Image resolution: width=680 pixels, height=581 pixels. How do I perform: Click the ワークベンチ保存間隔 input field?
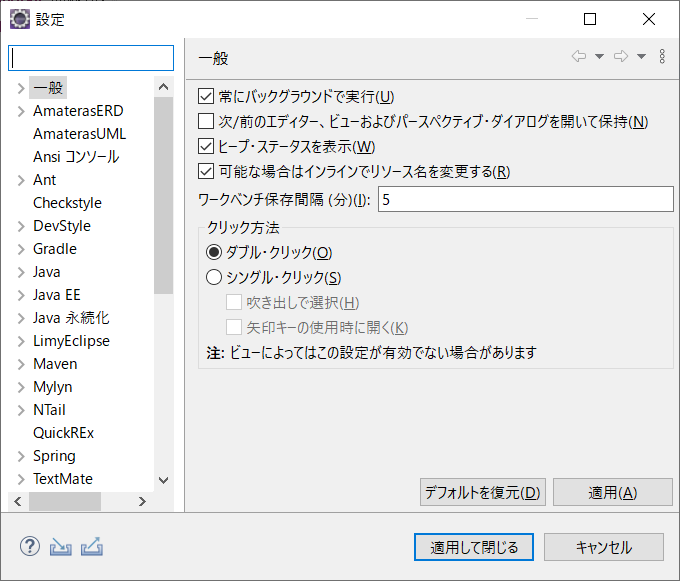click(x=526, y=199)
